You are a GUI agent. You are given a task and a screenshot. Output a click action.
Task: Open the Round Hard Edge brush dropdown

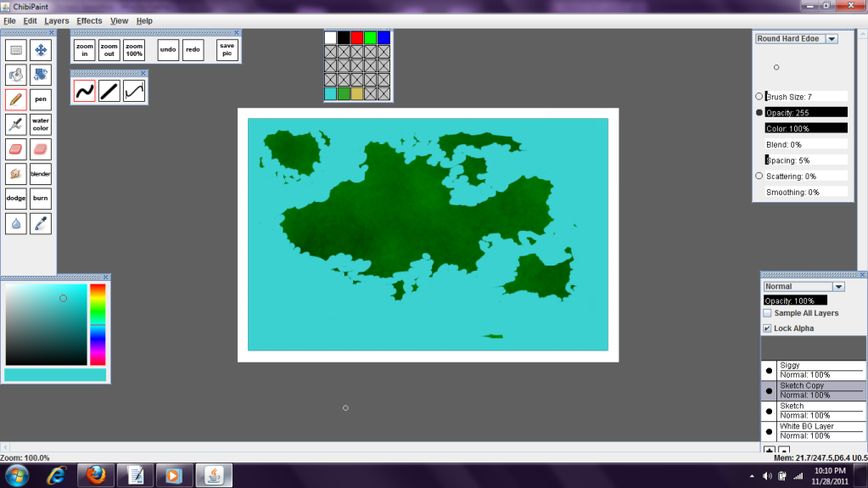pos(832,39)
